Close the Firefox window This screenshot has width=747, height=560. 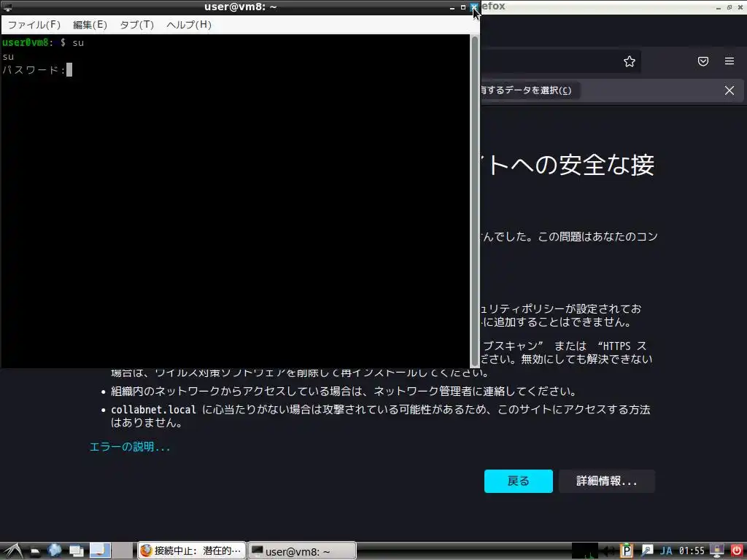tap(740, 7)
